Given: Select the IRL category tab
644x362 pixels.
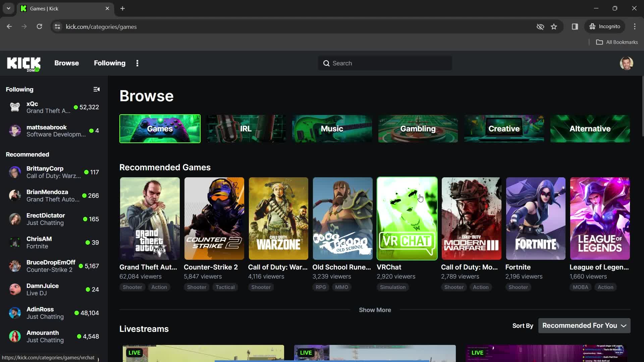Looking at the screenshot, I should tap(246, 129).
